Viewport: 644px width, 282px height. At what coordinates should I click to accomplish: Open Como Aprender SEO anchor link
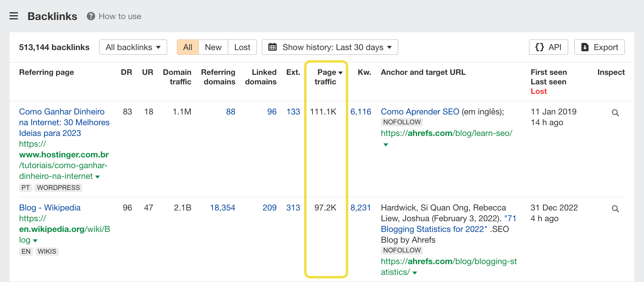420,111
